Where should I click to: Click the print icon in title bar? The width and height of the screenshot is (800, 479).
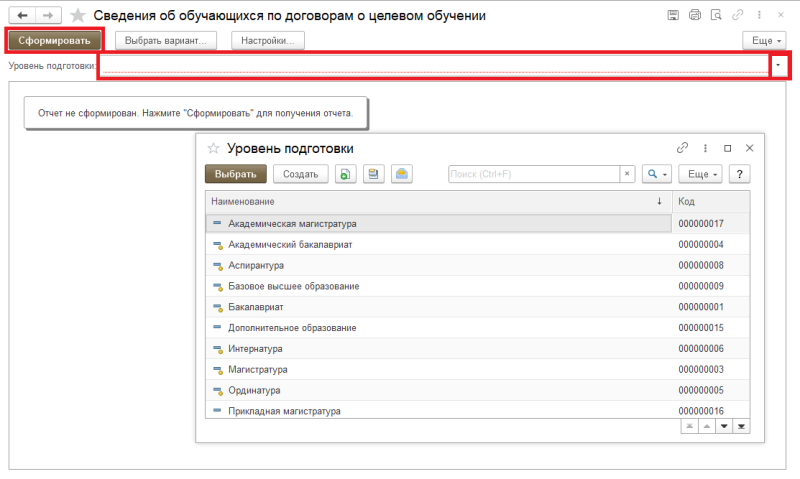(x=692, y=16)
